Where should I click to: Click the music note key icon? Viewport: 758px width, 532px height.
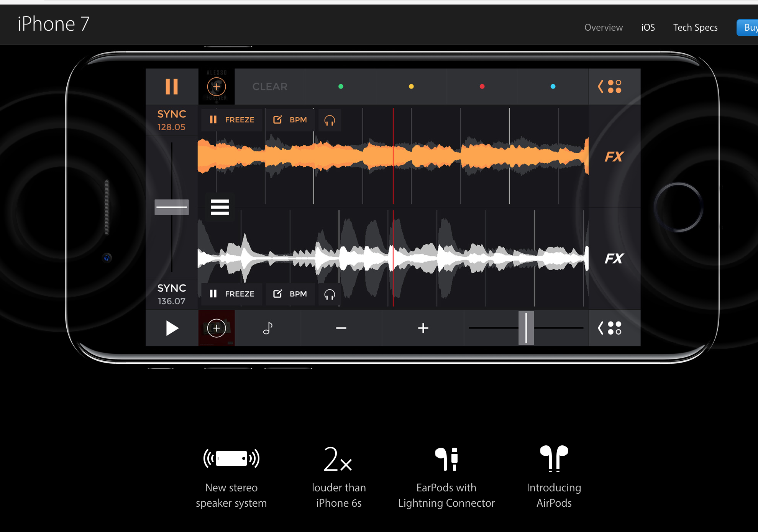pyautogui.click(x=267, y=328)
